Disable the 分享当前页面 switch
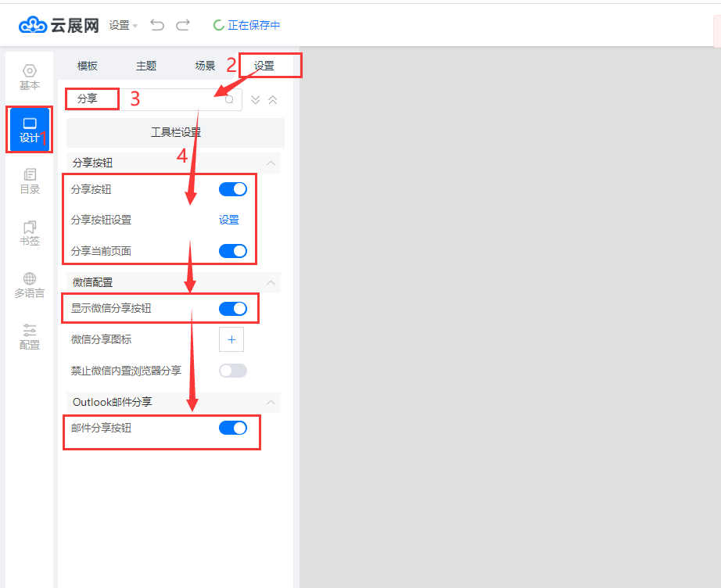Screen dimensions: 721x588 (x=233, y=251)
